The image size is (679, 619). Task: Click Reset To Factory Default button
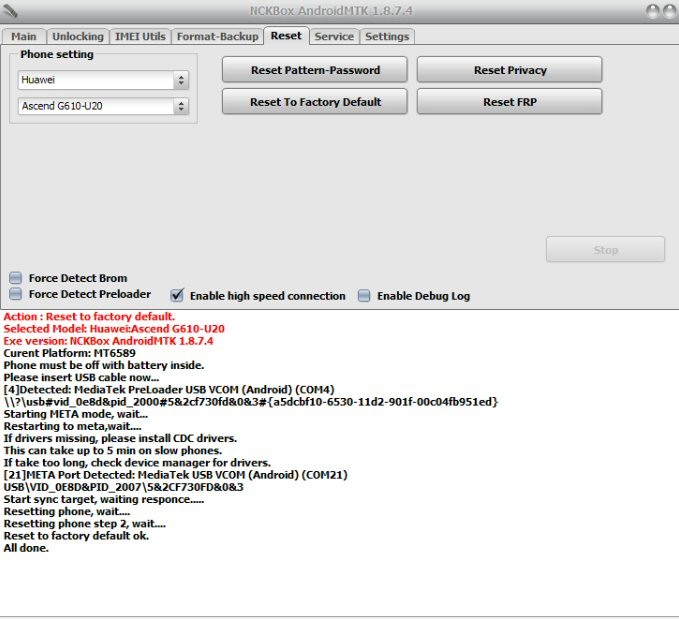click(315, 102)
